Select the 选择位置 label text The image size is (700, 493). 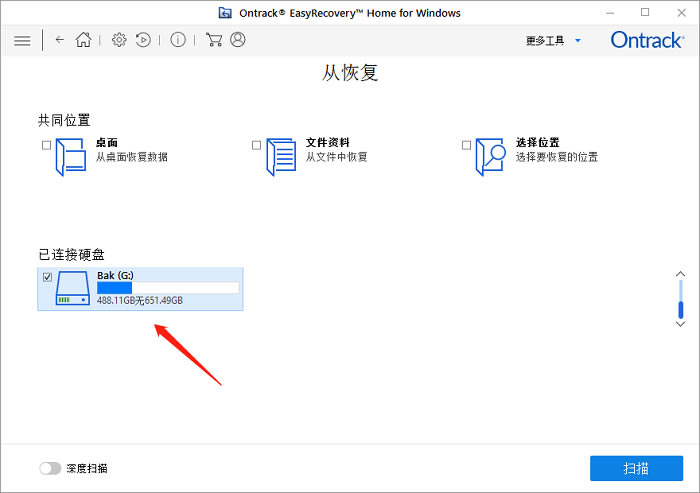point(538,143)
